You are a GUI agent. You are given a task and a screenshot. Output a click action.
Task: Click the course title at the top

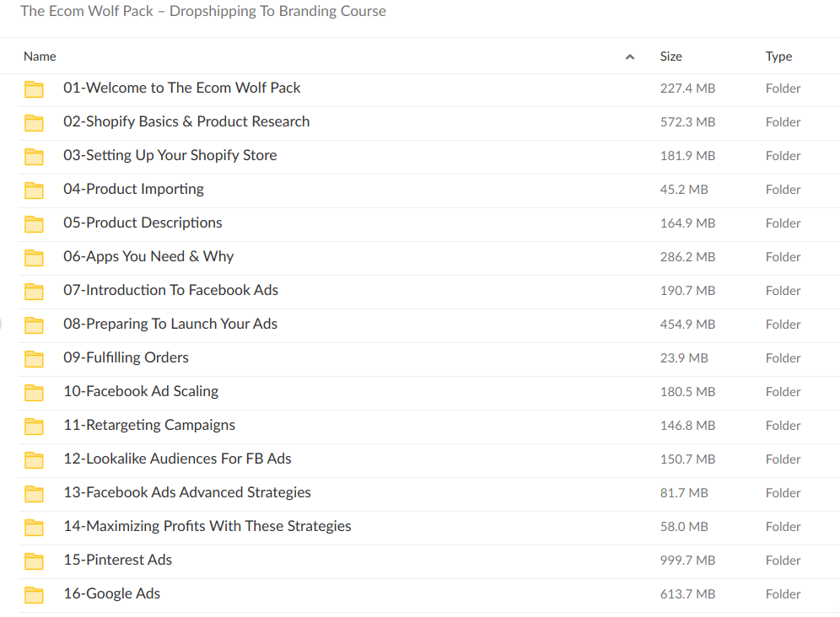click(x=202, y=11)
